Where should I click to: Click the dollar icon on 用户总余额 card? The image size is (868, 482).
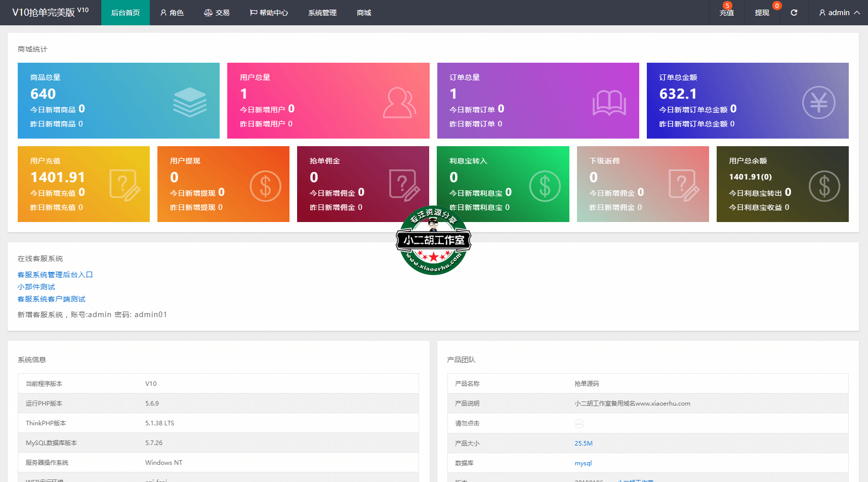824,186
